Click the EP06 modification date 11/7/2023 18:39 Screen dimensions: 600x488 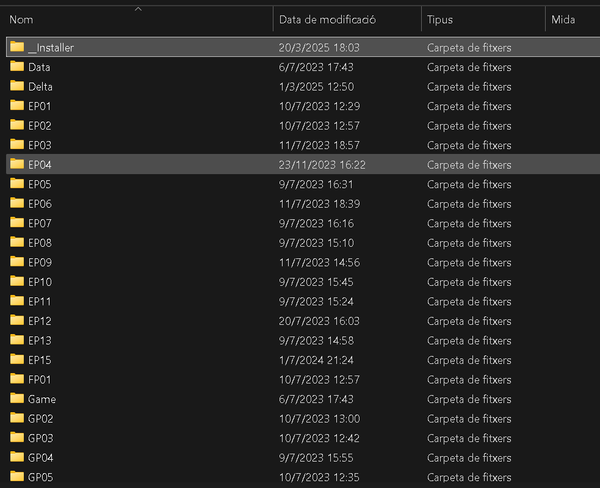[320, 204]
